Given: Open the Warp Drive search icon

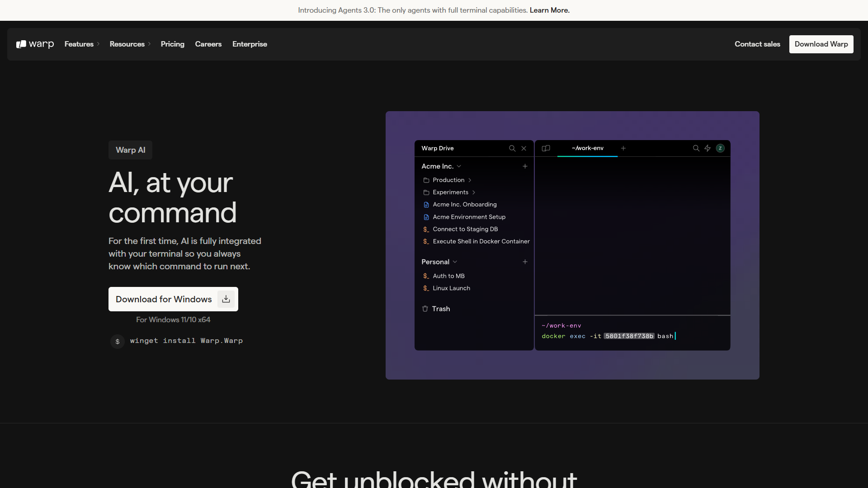Looking at the screenshot, I should (511, 148).
